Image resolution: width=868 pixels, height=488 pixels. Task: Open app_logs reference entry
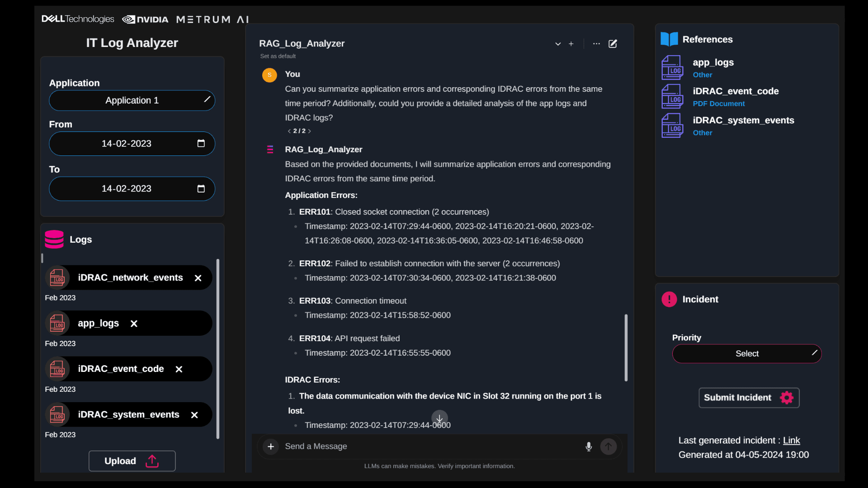[713, 62]
